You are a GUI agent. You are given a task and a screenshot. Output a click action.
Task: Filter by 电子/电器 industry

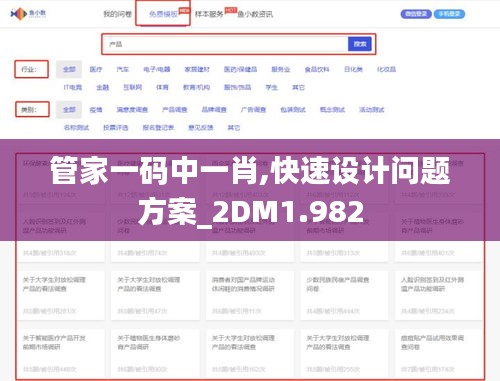[x=157, y=69]
